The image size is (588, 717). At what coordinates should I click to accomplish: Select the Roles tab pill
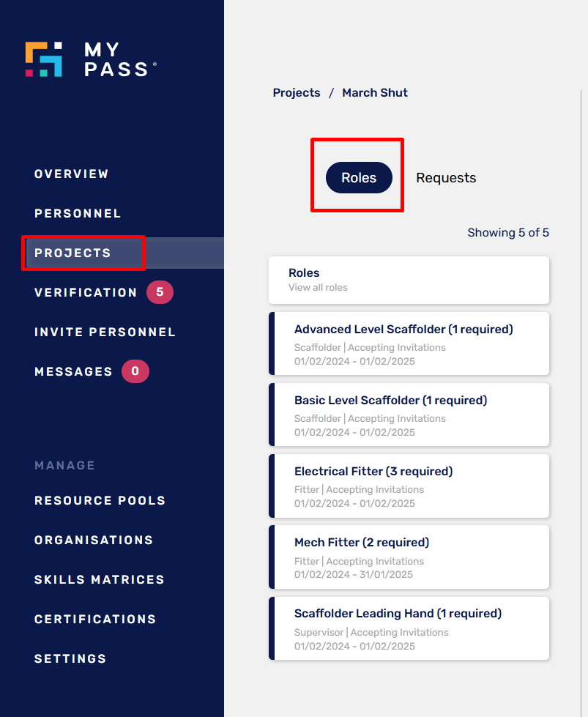pyautogui.click(x=359, y=178)
